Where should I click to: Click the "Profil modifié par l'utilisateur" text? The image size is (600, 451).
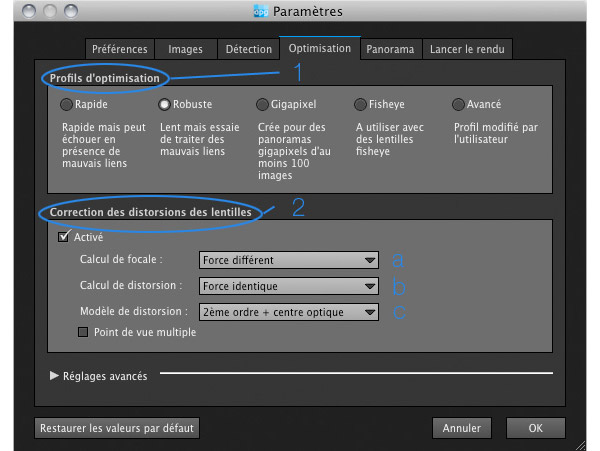click(496, 133)
